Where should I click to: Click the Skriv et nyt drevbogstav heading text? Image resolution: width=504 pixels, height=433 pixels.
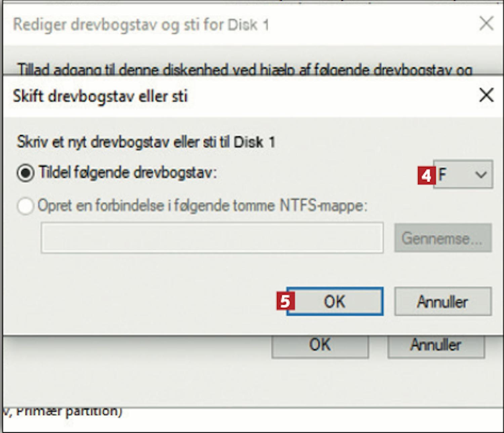146,142
